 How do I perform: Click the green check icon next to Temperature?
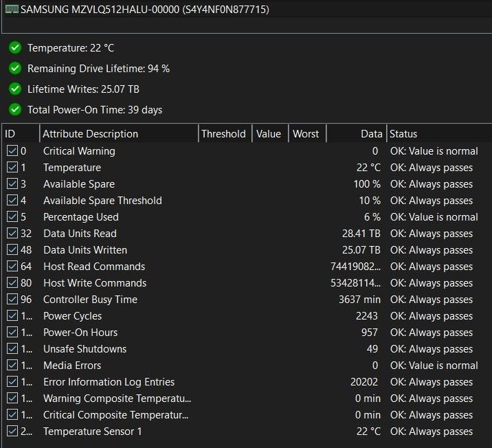[14, 47]
